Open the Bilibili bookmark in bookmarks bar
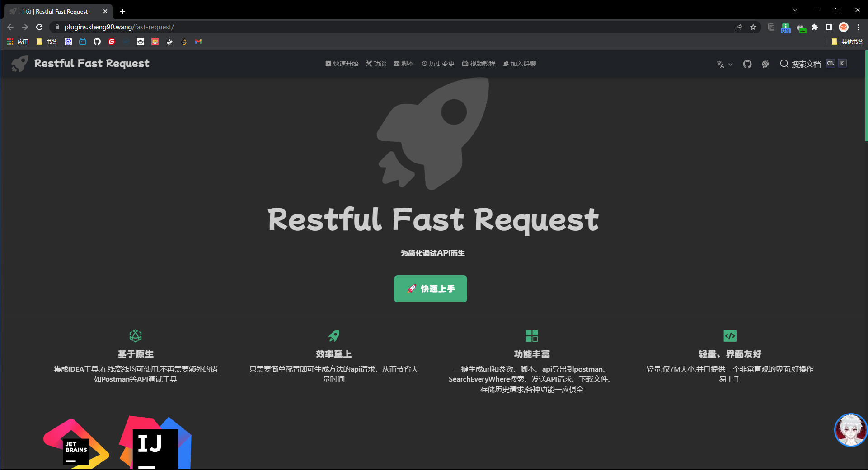Viewport: 868px width, 470px height. (83, 42)
